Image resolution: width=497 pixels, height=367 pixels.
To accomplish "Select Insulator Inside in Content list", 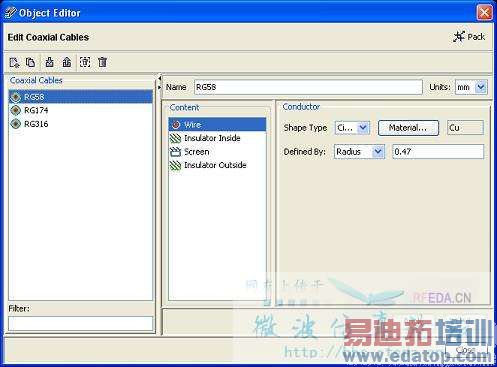I will (217, 138).
